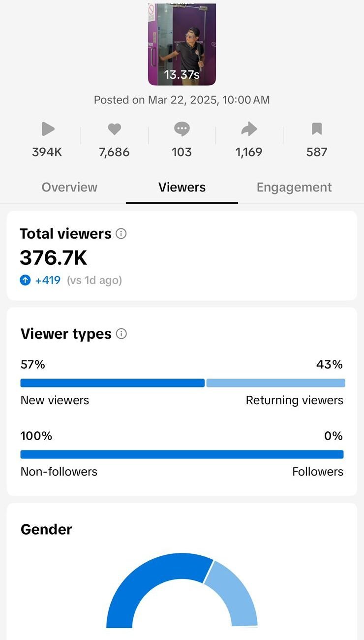Tap the bookmark saves icon

coord(317,129)
